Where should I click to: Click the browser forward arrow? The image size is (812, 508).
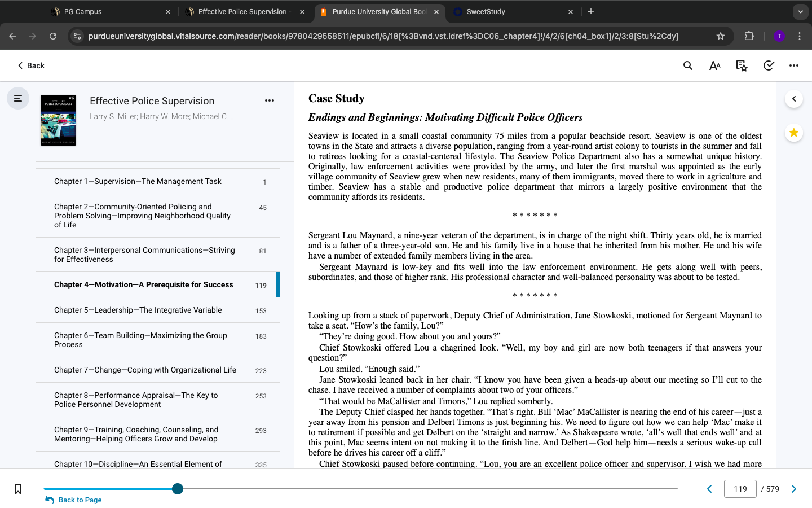coord(33,36)
